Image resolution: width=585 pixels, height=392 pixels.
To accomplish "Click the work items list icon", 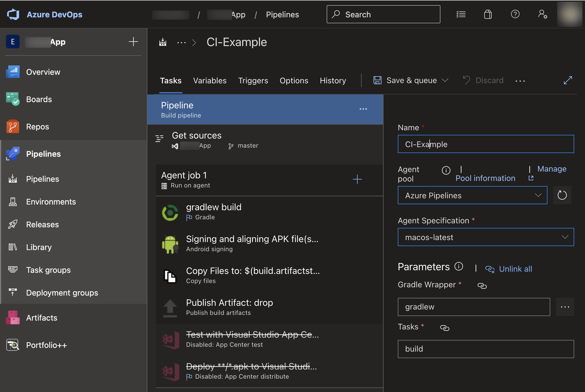I will 461,14.
